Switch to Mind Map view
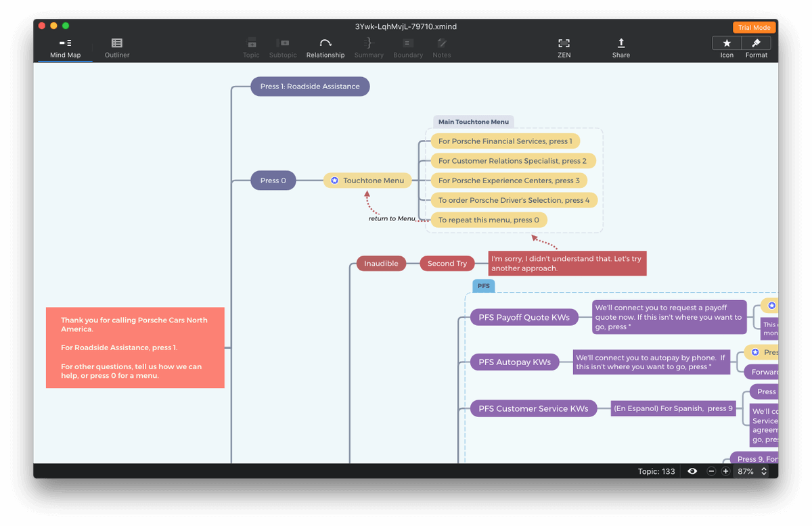The width and height of the screenshot is (812, 526). [x=65, y=48]
